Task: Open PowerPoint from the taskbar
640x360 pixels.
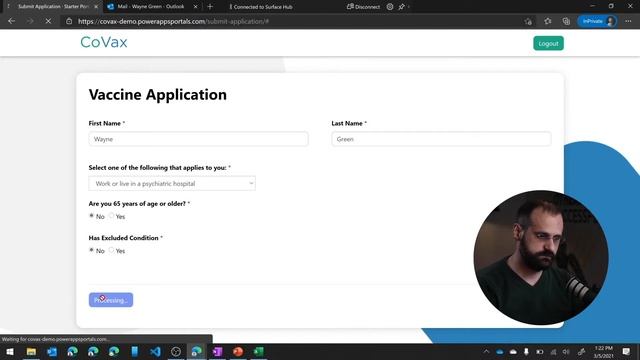Action: coord(238,351)
